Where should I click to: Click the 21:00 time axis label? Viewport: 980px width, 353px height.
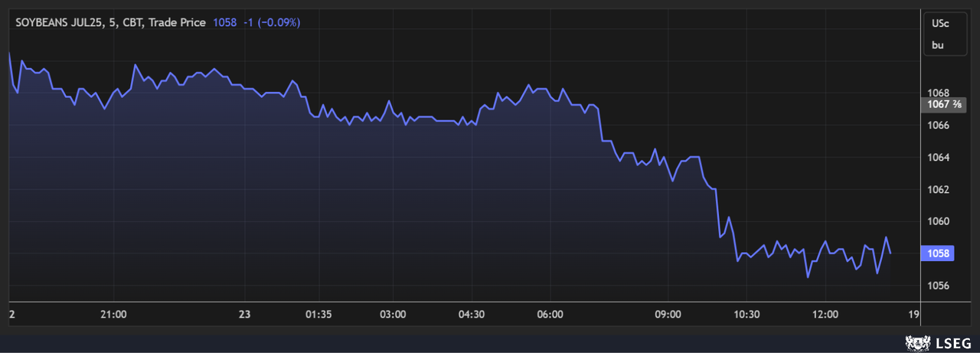(113, 314)
